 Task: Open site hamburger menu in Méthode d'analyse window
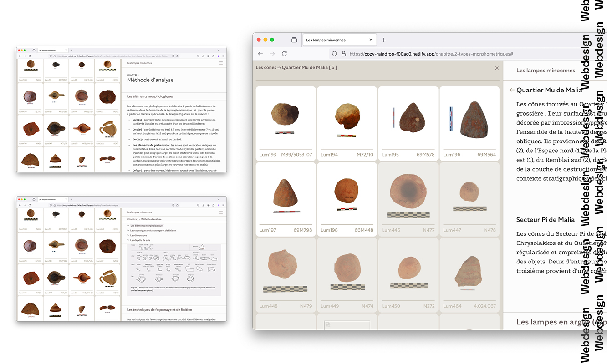tap(221, 63)
